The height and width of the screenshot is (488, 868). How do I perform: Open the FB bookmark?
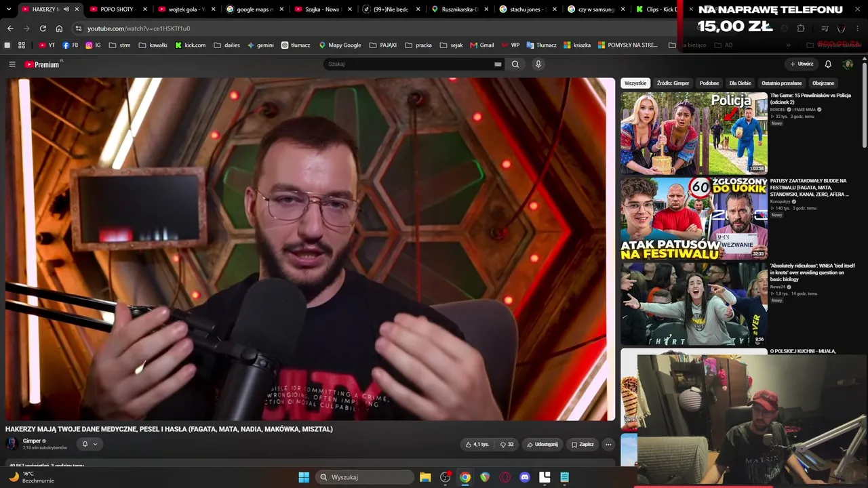pyautogui.click(x=70, y=45)
